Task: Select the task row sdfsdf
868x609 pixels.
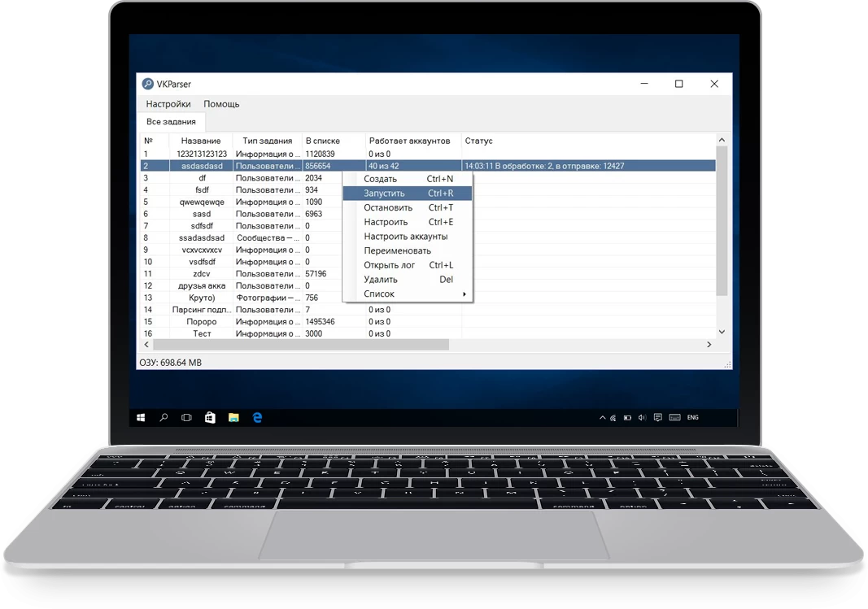Action: (428, 226)
